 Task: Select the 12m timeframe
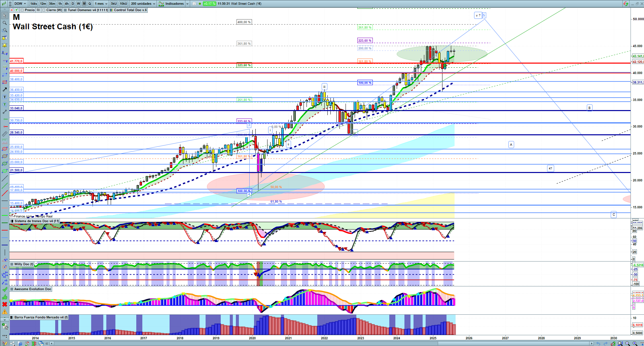click(43, 4)
